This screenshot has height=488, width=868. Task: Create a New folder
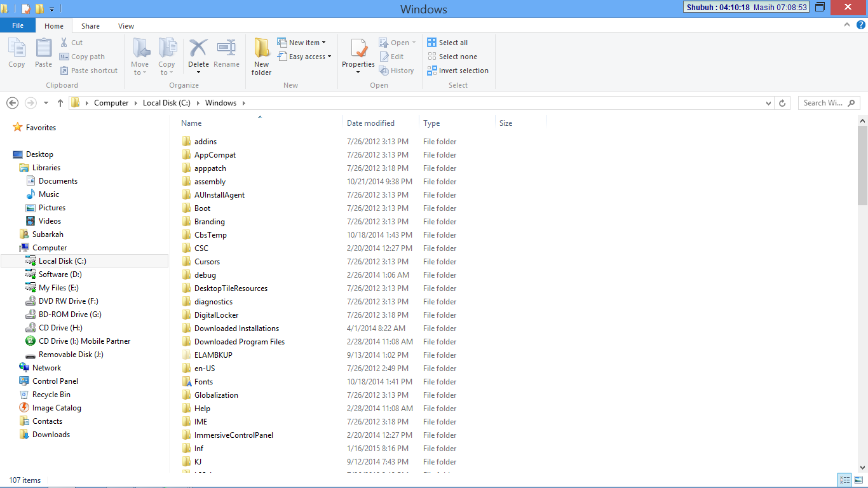(x=261, y=57)
